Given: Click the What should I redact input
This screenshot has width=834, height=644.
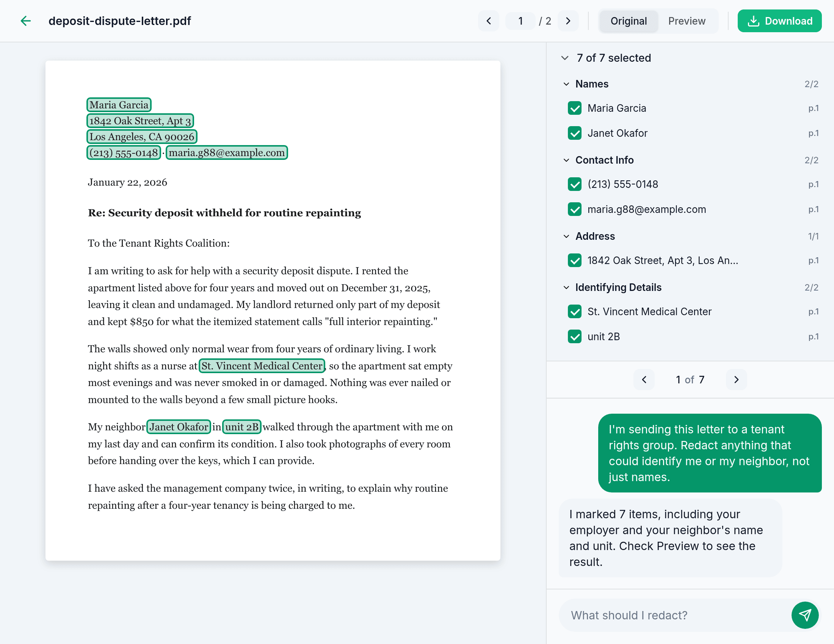Looking at the screenshot, I should click(674, 615).
